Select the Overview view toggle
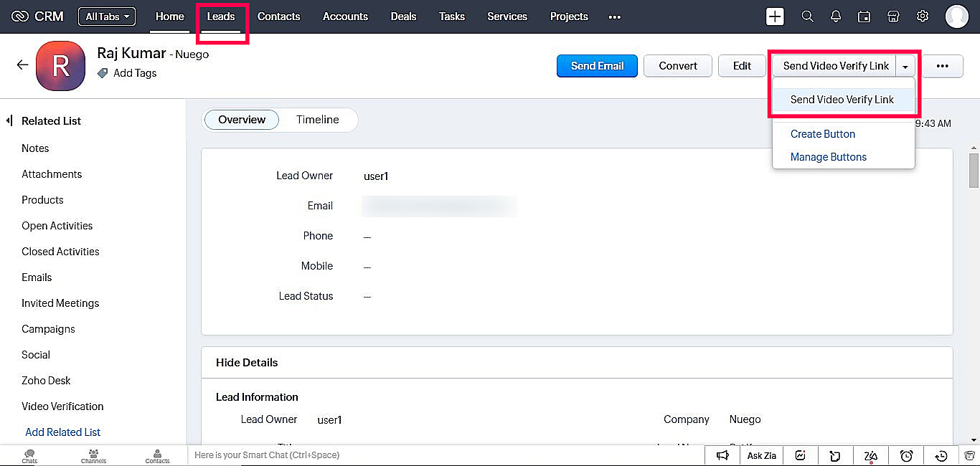This screenshot has width=980, height=466. pyautogui.click(x=242, y=120)
